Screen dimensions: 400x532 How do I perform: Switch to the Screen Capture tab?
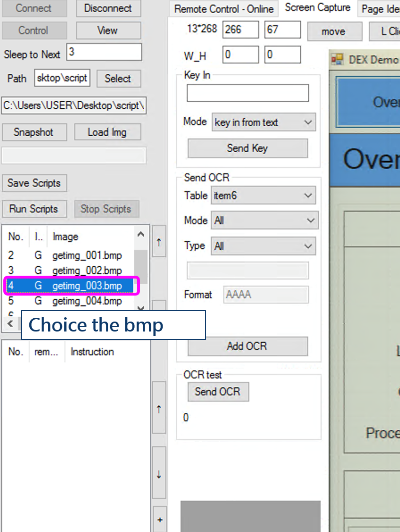coord(317,8)
